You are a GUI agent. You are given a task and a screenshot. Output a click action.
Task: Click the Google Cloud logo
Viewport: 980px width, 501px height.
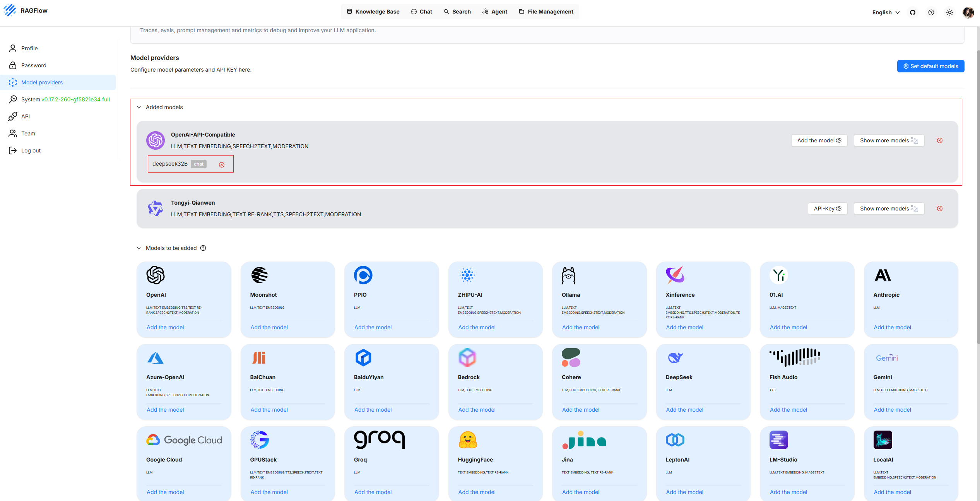pos(184,440)
